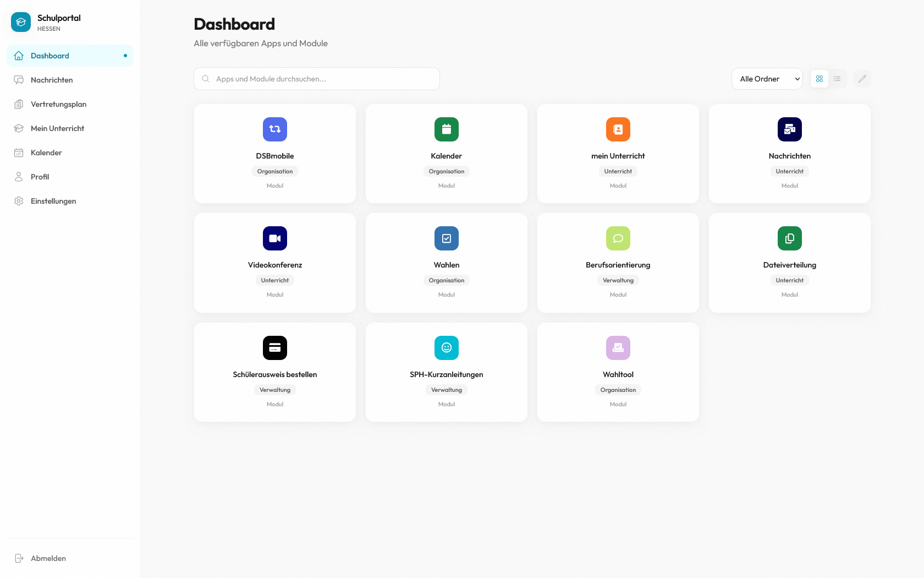Viewport: 924px width, 578px height.
Task: Open the Profil sidebar link
Action: 70,177
